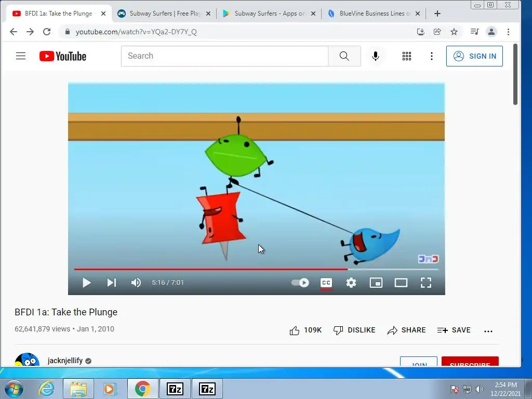Close the BlueVine Business Lines tab
532x399 pixels.
[x=418, y=14]
